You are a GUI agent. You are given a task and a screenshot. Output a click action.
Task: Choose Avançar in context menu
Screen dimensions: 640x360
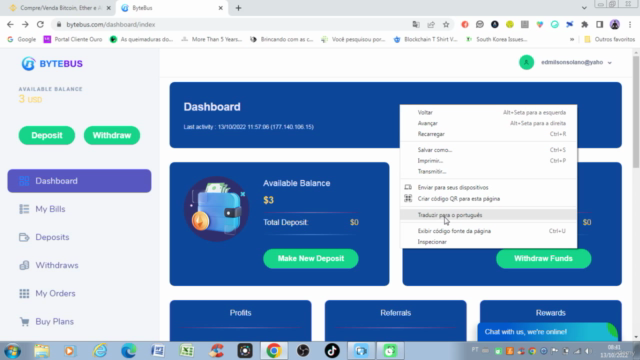pos(489,123)
